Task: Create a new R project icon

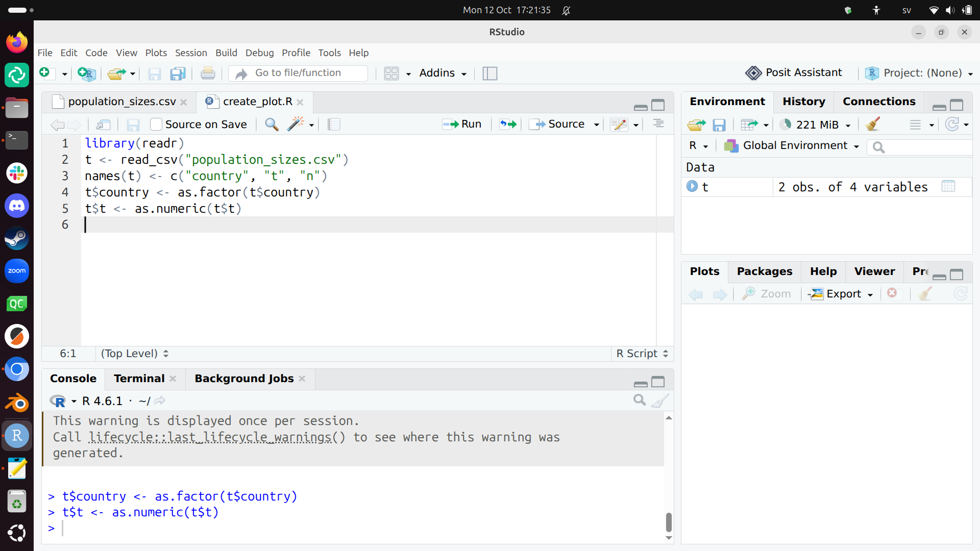Action: pos(87,73)
